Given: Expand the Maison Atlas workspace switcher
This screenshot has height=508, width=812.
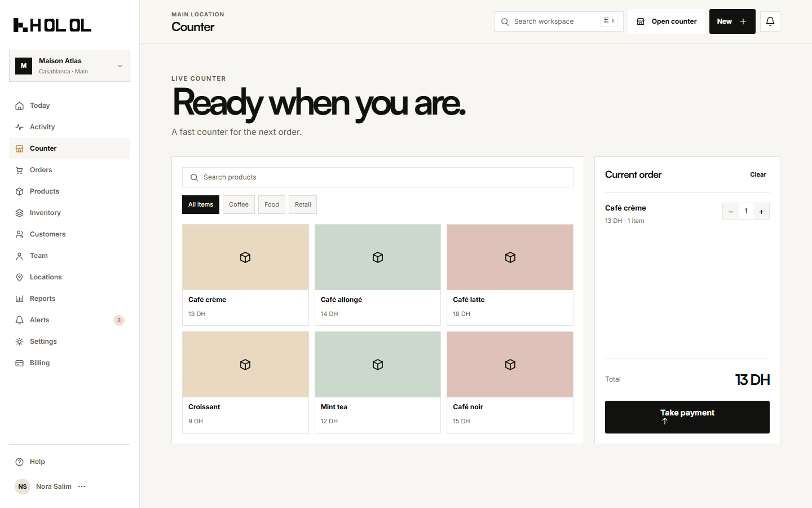Looking at the screenshot, I should [69, 66].
